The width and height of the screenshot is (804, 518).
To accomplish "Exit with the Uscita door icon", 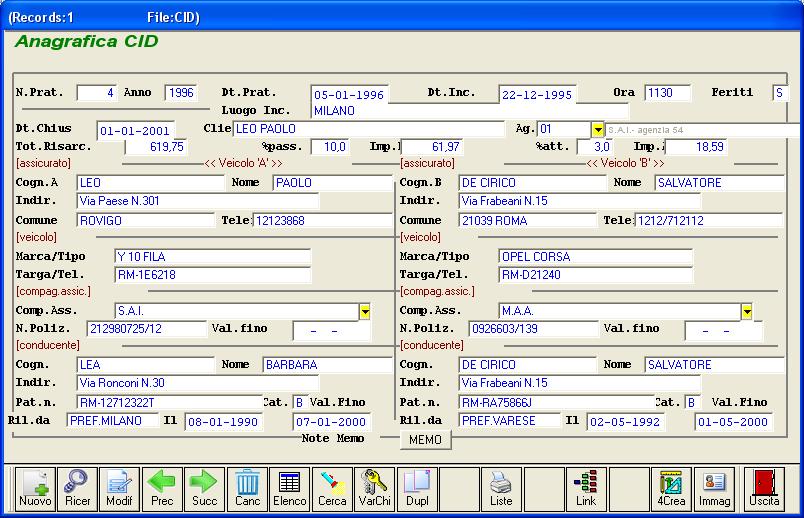I will pyautogui.click(x=764, y=489).
